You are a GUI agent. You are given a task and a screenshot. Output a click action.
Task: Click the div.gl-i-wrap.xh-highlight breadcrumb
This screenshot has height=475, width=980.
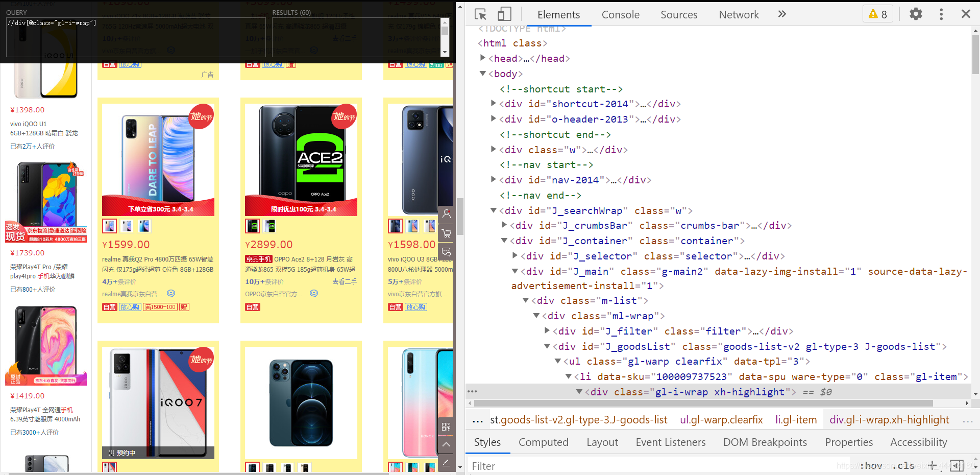point(889,420)
